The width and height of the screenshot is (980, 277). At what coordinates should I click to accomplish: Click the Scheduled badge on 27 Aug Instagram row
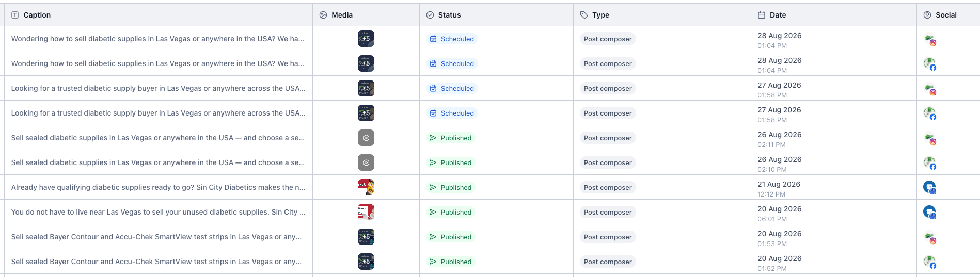(x=452, y=88)
